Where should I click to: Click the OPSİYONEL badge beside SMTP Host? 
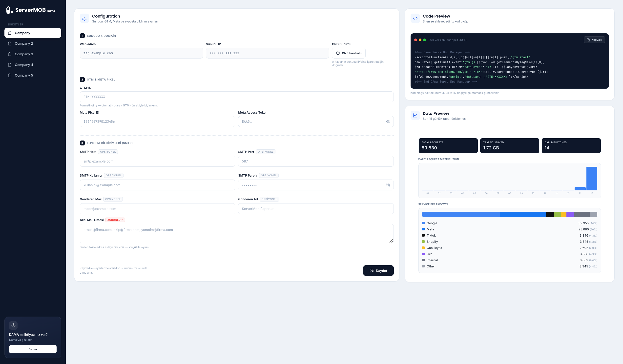pyautogui.click(x=108, y=152)
